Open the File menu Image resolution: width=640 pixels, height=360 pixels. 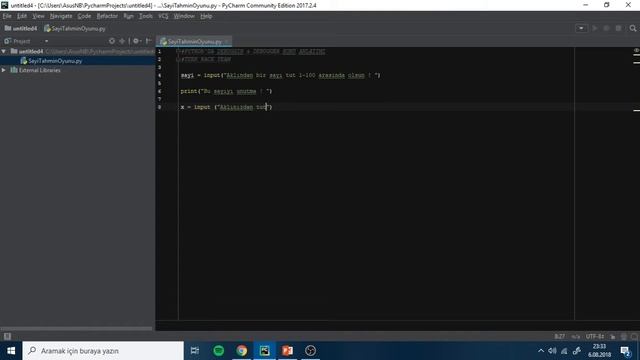pyautogui.click(x=7, y=16)
